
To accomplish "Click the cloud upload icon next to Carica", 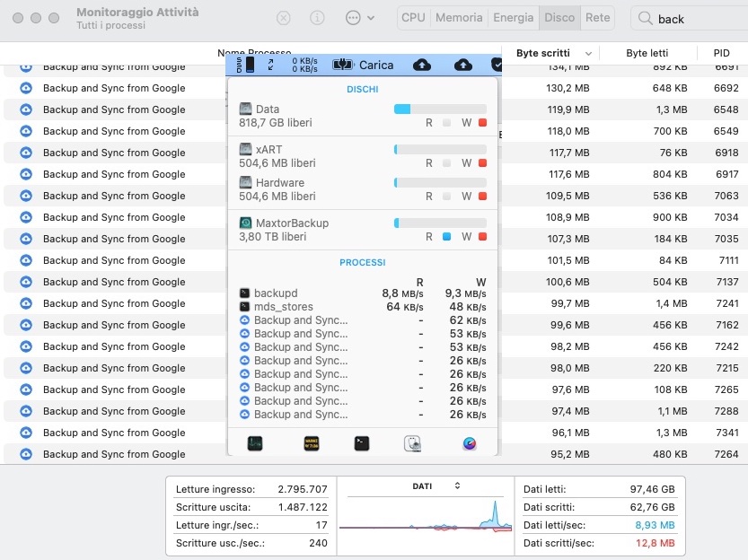I will point(422,65).
